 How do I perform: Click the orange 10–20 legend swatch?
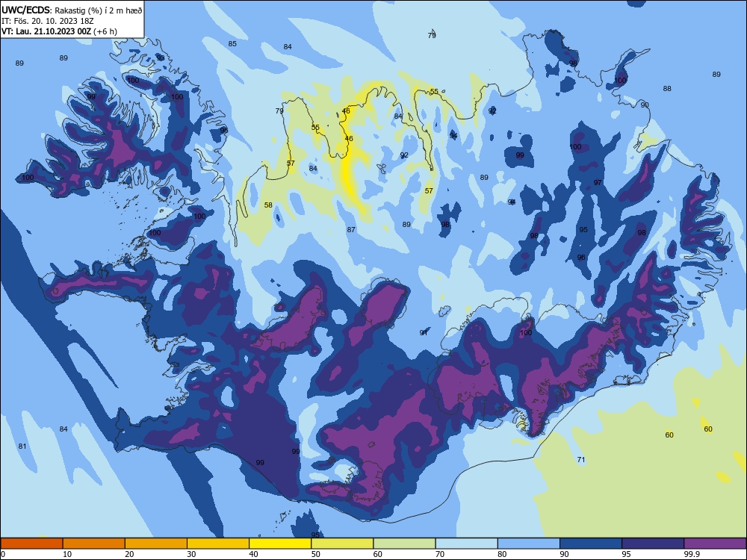point(94,544)
